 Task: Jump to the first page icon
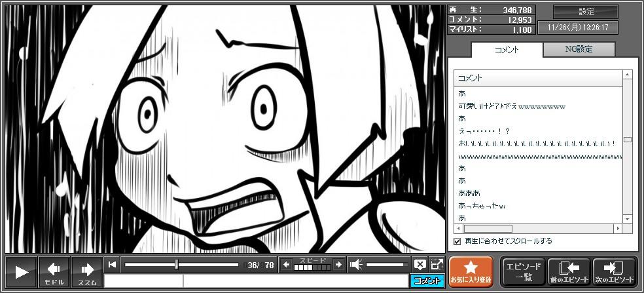pos(113,265)
